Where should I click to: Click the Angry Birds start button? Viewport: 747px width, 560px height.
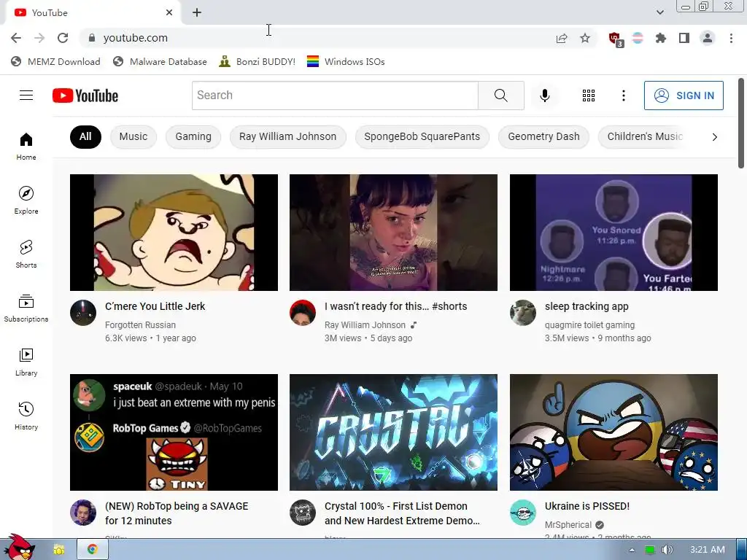point(18,547)
